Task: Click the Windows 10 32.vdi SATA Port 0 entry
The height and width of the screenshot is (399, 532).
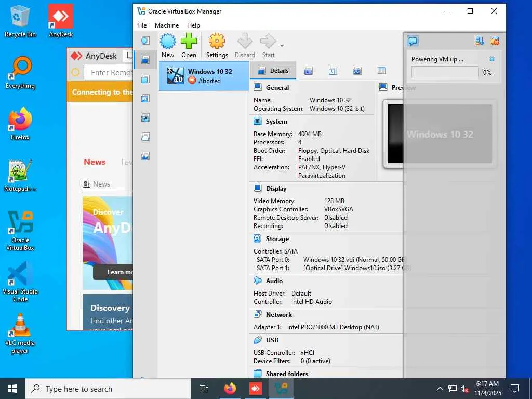Action: (x=354, y=260)
